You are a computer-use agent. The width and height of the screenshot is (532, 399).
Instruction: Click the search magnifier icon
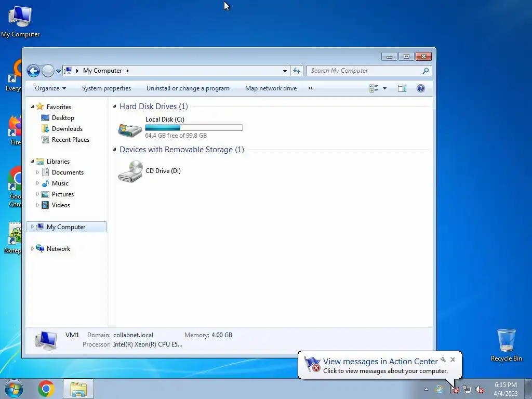[x=425, y=71]
